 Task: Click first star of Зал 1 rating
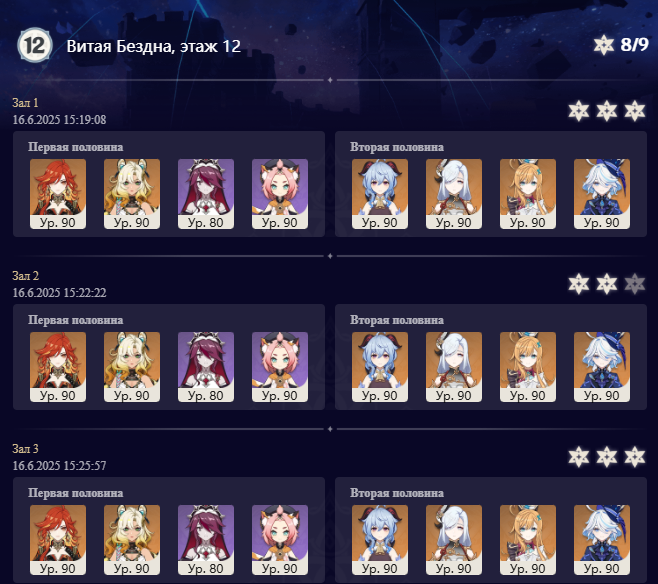point(579,111)
